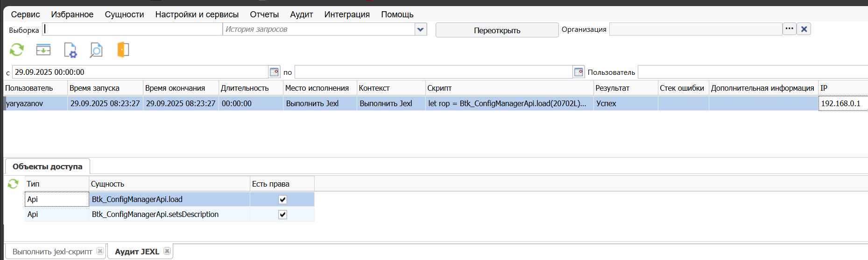Click into the Выборка input field
The width and height of the screenshot is (868, 260).
click(133, 29)
